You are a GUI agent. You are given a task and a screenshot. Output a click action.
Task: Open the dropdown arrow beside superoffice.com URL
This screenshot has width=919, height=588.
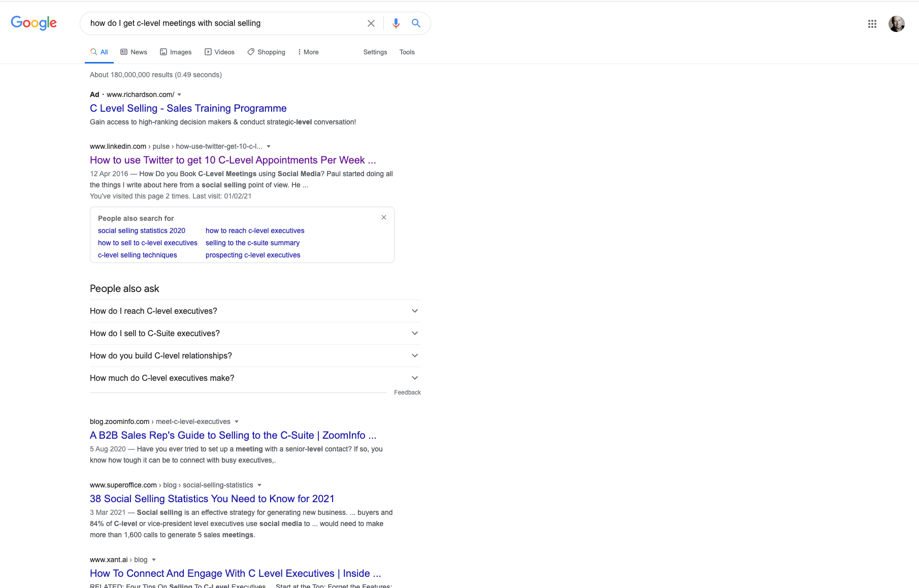pos(259,485)
